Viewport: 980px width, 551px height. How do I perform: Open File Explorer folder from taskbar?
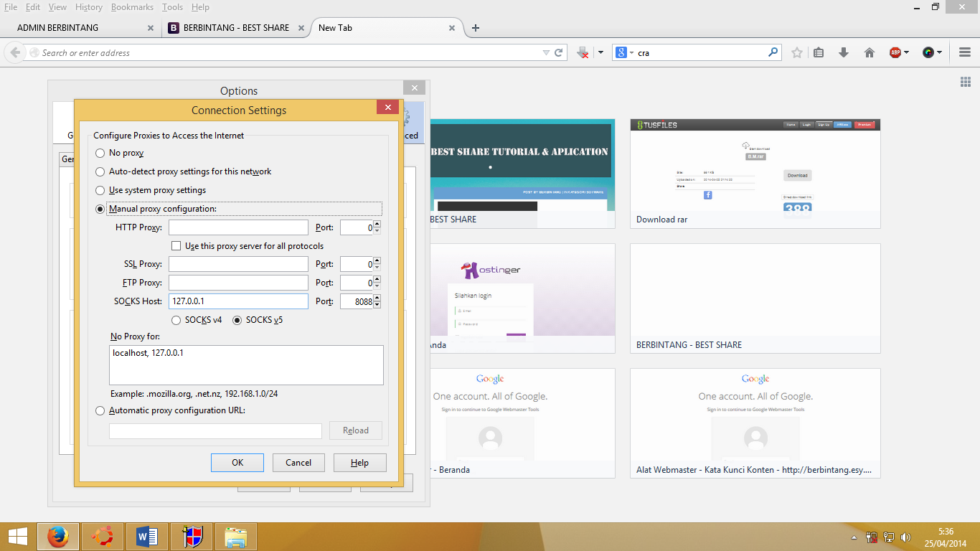236,537
